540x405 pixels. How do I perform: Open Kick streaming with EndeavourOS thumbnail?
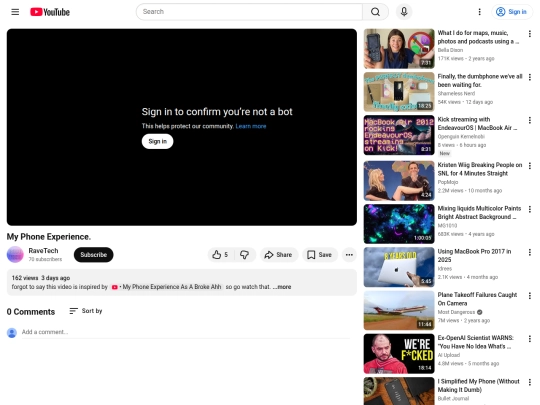(399, 135)
